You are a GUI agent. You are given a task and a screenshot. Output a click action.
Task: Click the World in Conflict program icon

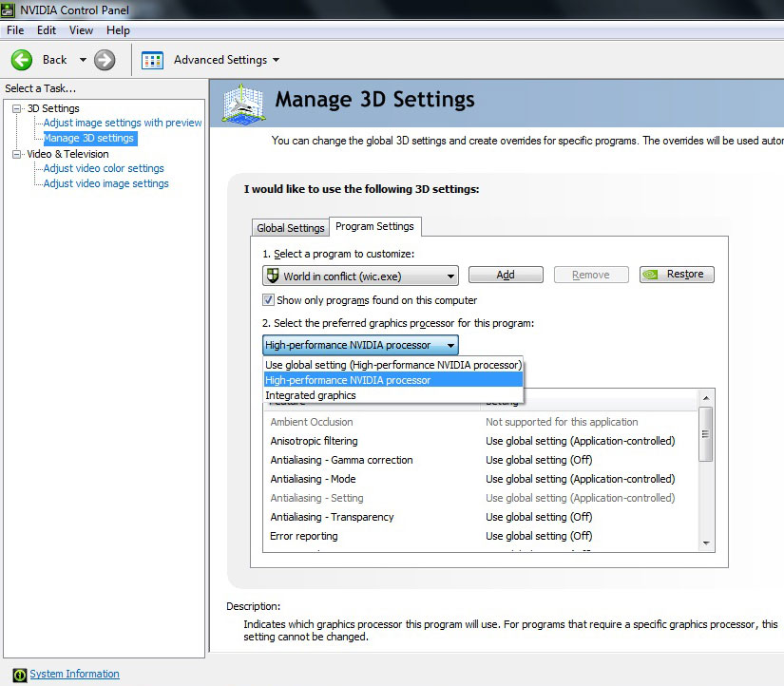coord(273,276)
